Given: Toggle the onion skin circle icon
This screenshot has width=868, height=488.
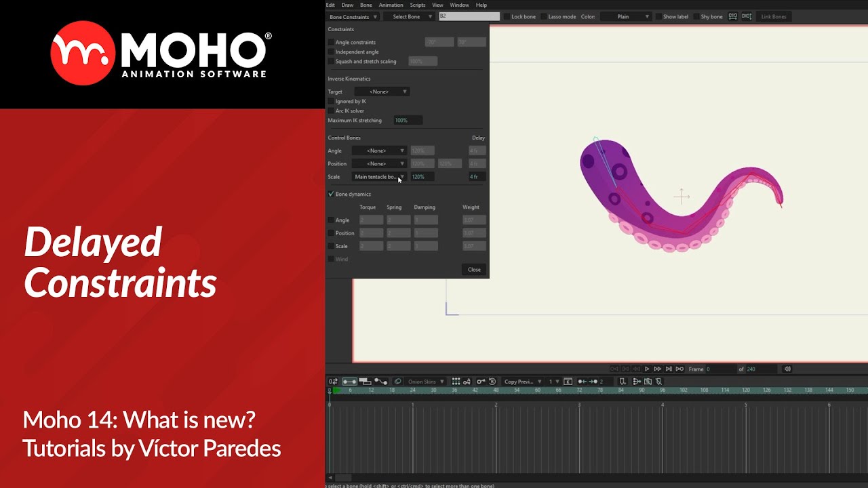Looking at the screenshot, I should [397, 382].
